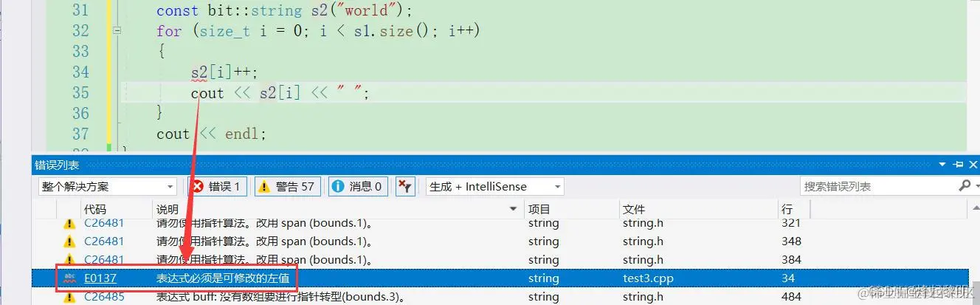Open the 说明 column filter arrow
This screenshot has width=980, height=305.
point(514,210)
